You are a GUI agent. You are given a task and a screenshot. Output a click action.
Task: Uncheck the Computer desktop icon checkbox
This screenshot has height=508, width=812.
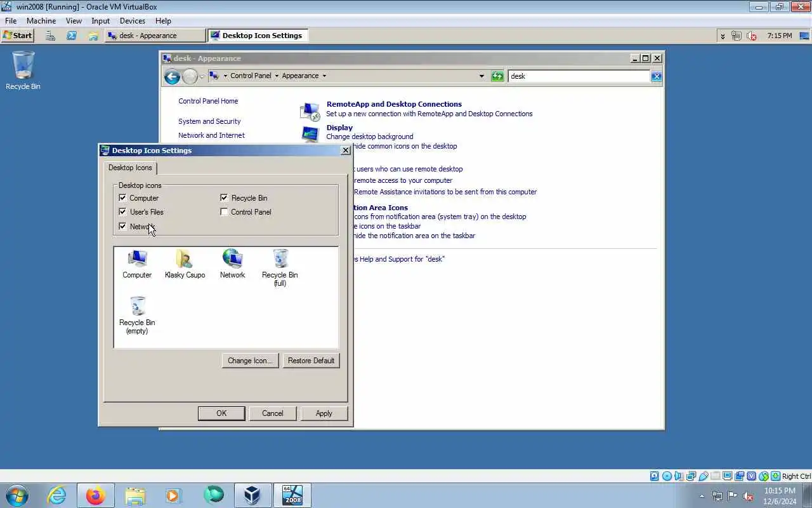[x=122, y=198]
